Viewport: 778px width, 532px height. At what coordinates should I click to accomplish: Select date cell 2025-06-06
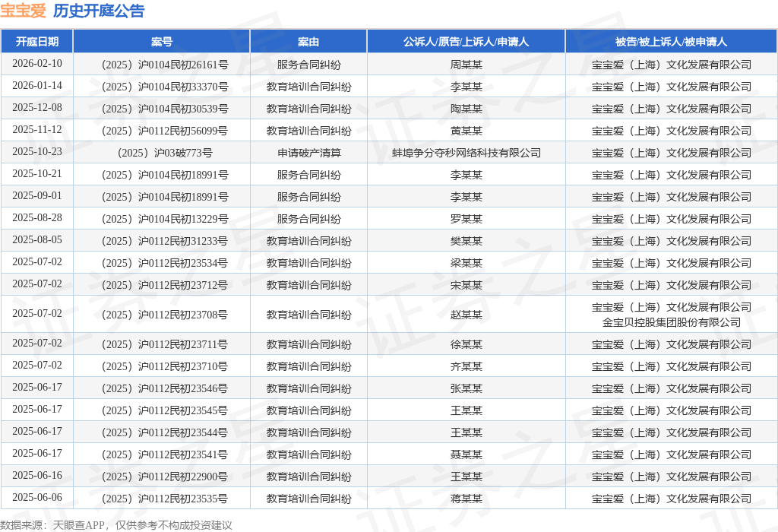(37, 497)
